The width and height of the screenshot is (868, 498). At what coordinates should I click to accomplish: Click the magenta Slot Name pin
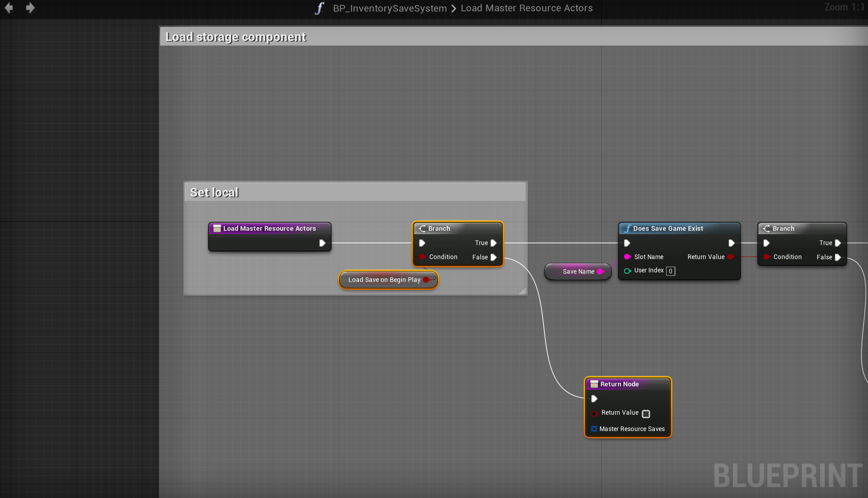pyautogui.click(x=627, y=257)
